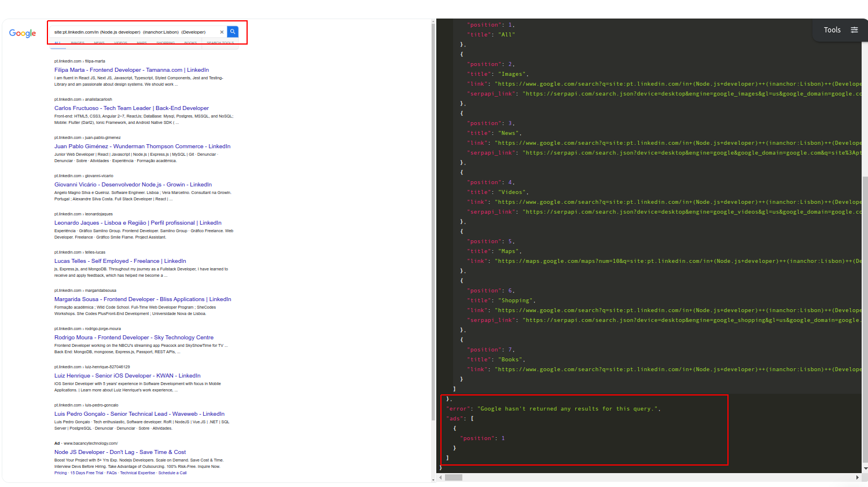Click the Google logo
The height and width of the screenshot is (487, 868).
(22, 33)
